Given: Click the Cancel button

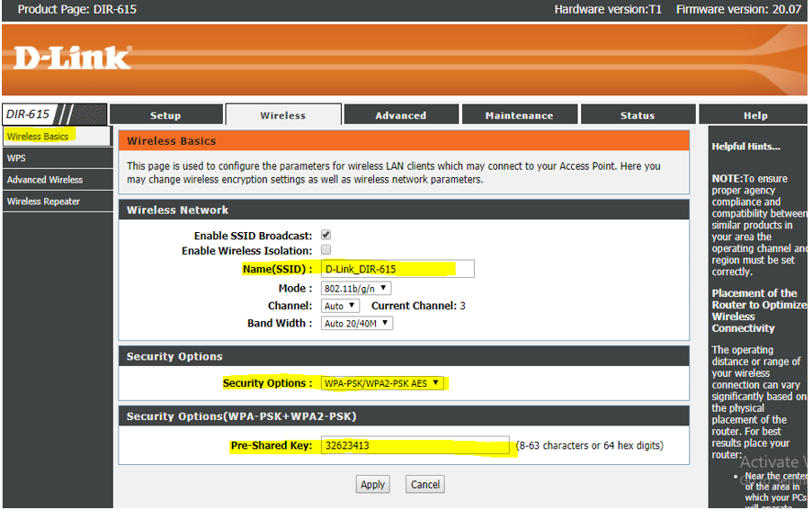Looking at the screenshot, I should tap(425, 485).
